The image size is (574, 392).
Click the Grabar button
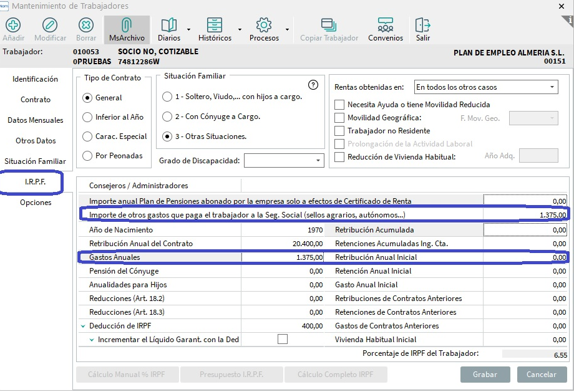(x=485, y=375)
